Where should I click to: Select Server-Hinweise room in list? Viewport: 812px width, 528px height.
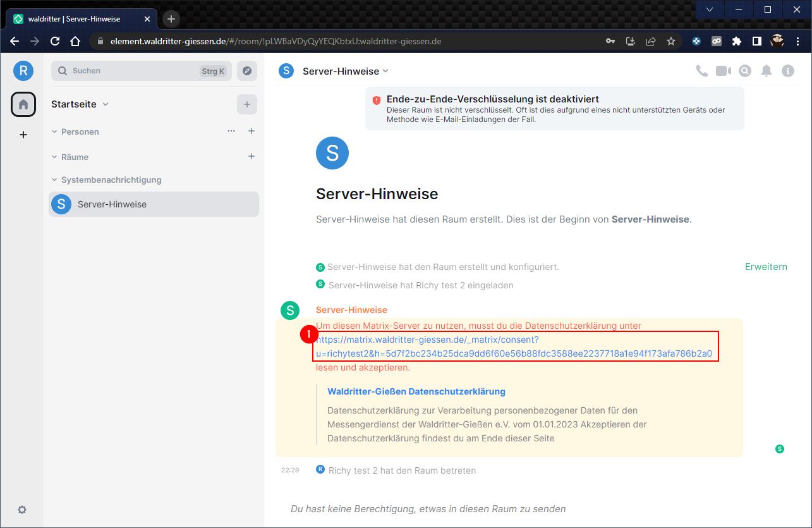(154, 204)
